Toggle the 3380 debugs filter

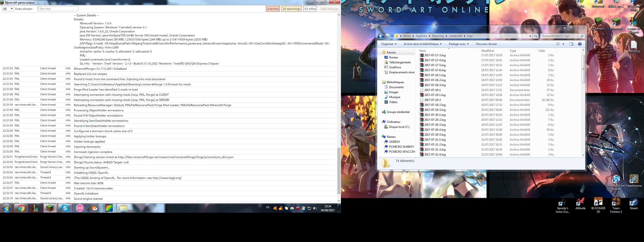[329, 9]
